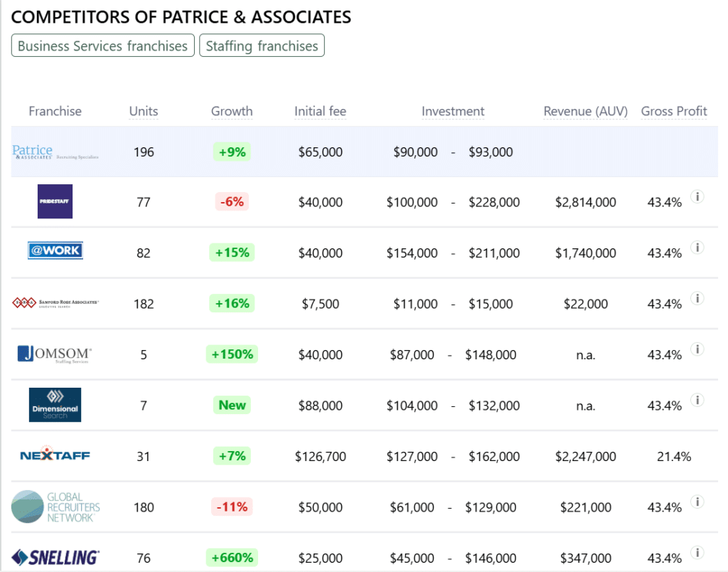Click the +150% growth badge
Viewport: 728px width, 572px height.
(232, 354)
